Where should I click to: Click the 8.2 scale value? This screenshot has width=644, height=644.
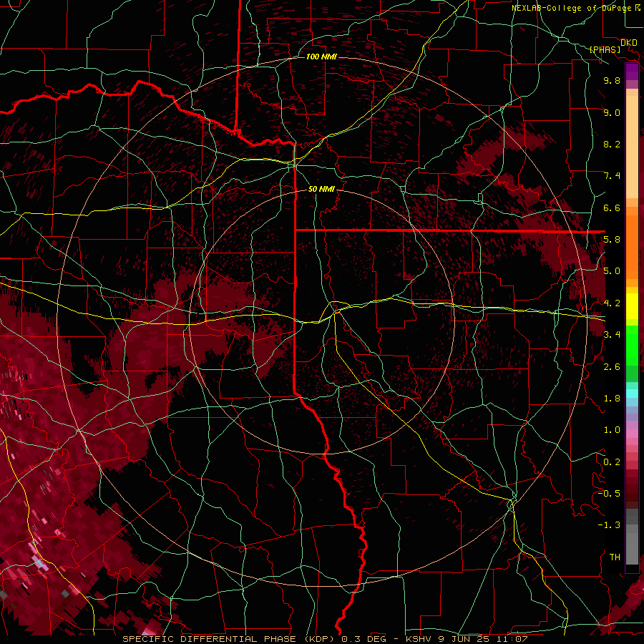pos(612,144)
